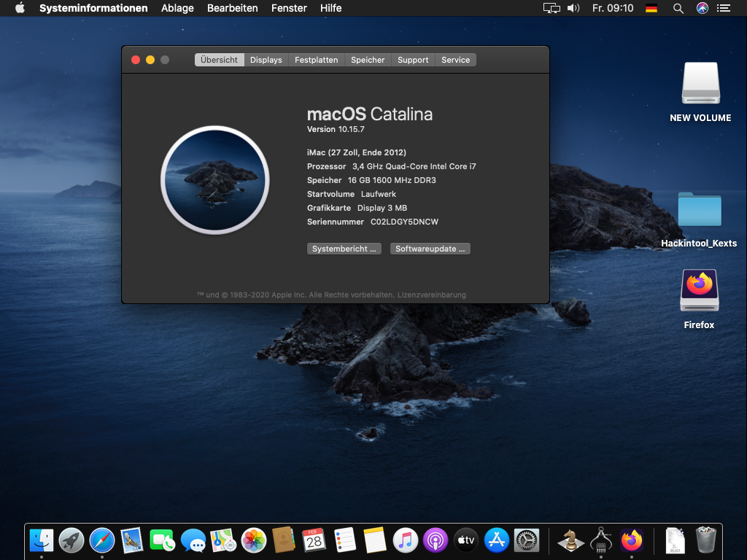Open the App Store dock icon
This screenshot has width=747, height=560.
coord(496,540)
